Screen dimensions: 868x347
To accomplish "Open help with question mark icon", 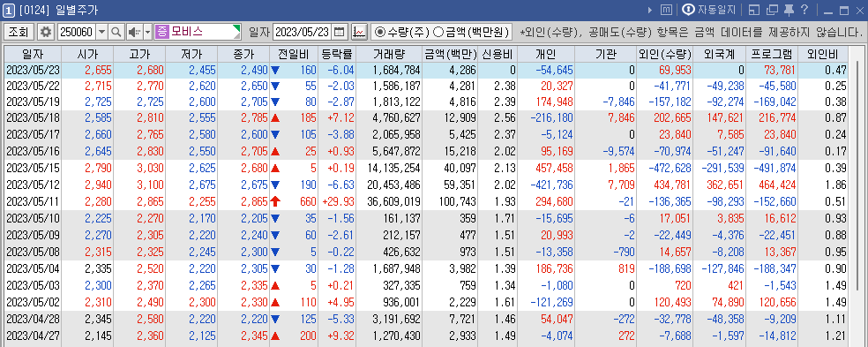I will pyautogui.click(x=804, y=10).
